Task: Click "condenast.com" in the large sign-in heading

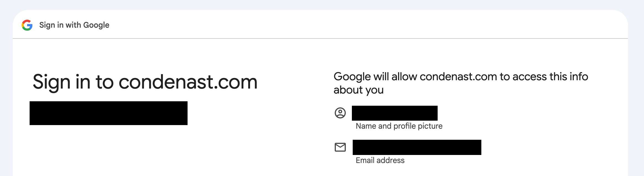Action: pyautogui.click(x=188, y=82)
